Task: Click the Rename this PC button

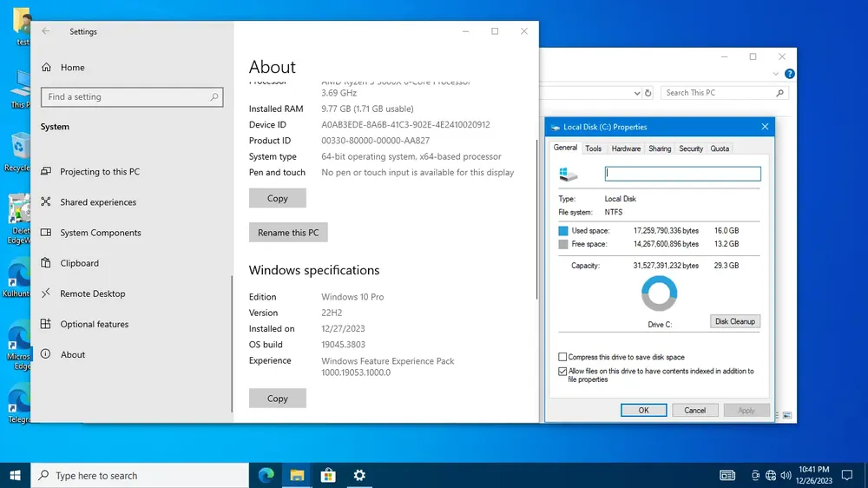Action: coord(288,233)
